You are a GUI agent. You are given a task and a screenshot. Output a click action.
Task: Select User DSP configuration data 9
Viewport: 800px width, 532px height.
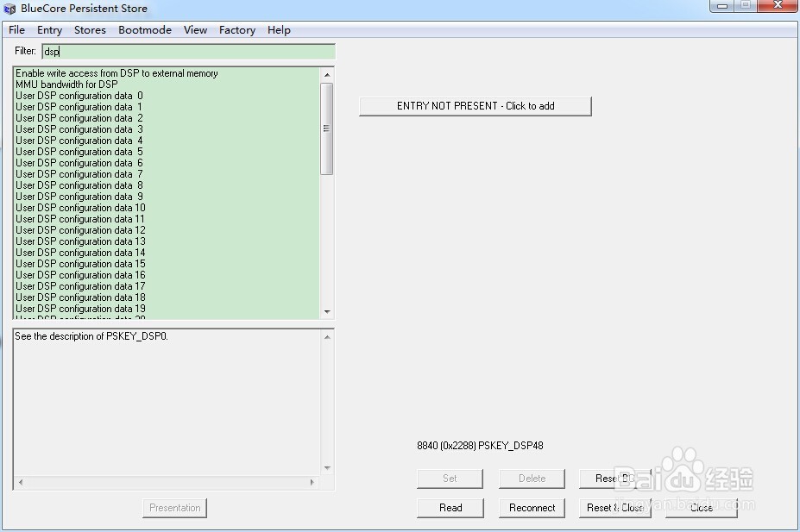click(x=167, y=197)
